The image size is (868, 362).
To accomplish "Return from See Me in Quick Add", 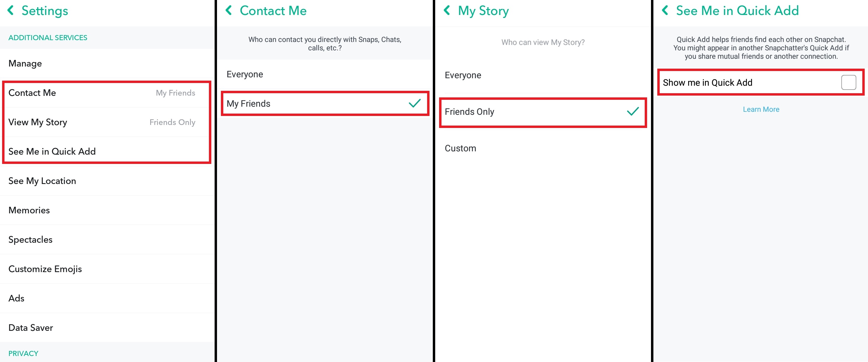I will coord(665,10).
